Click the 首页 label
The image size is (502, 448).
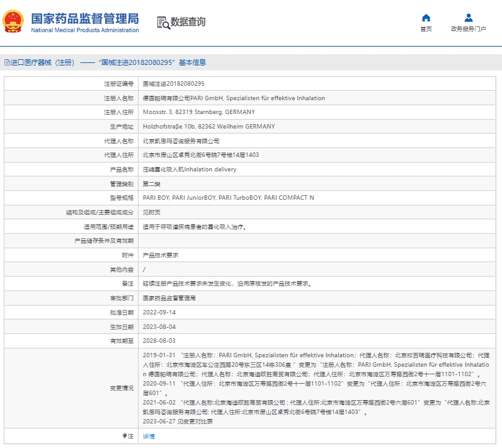[426, 29]
